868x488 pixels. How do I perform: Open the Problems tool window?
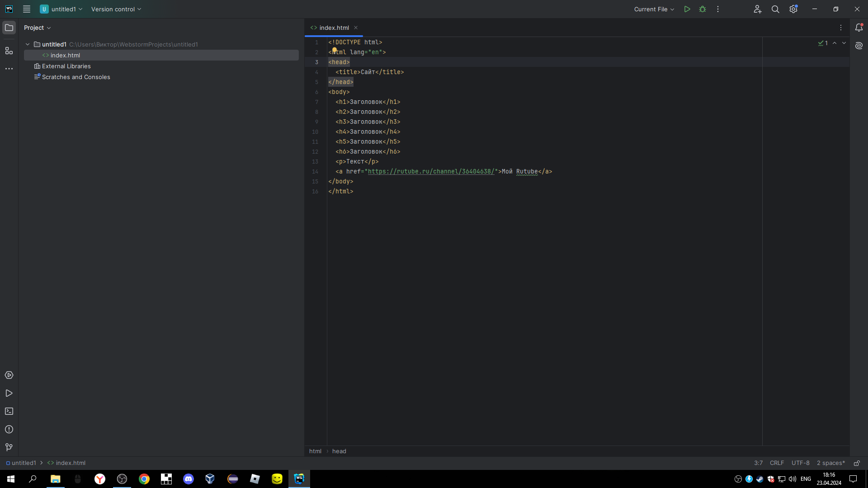(9, 429)
